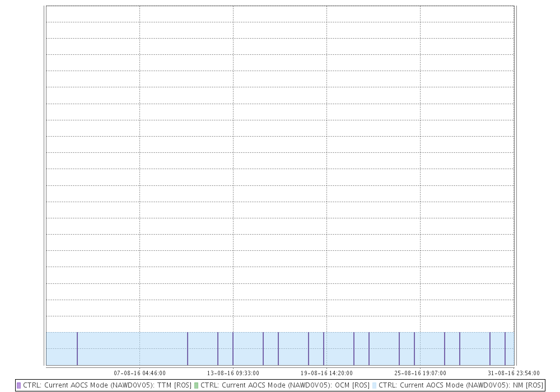Click the last purple TTM marker near 31-08-16
Screen dimensions: 560x392
click(505, 349)
